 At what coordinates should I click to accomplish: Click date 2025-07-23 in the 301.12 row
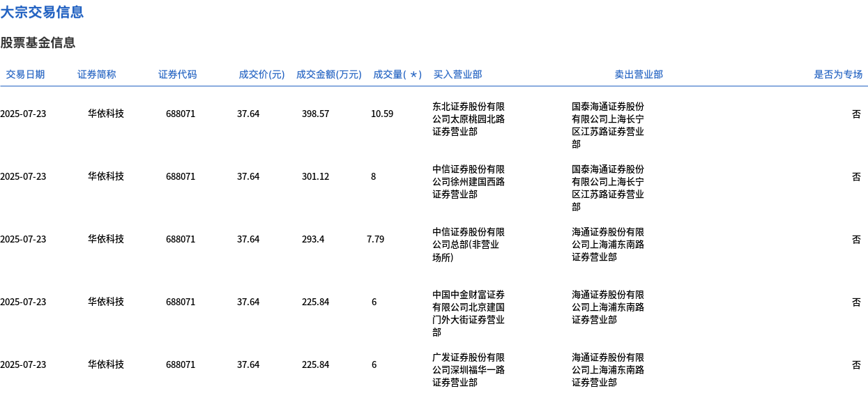click(x=23, y=176)
